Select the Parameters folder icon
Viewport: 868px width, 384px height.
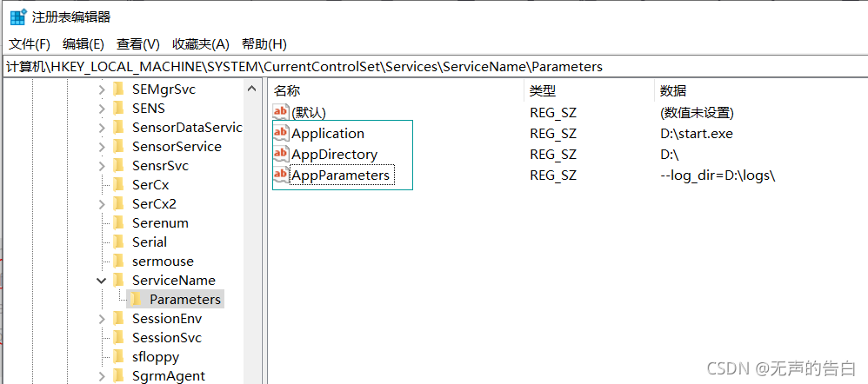(x=135, y=299)
